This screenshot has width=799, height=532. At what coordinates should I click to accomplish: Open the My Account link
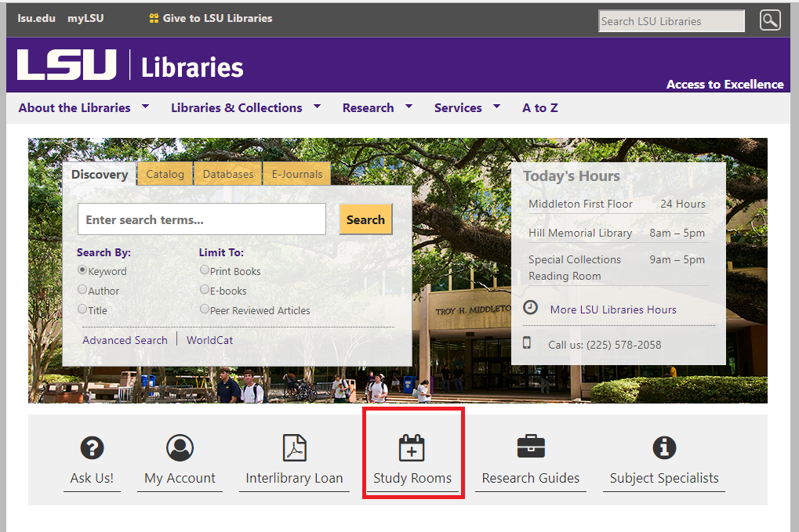(180, 478)
